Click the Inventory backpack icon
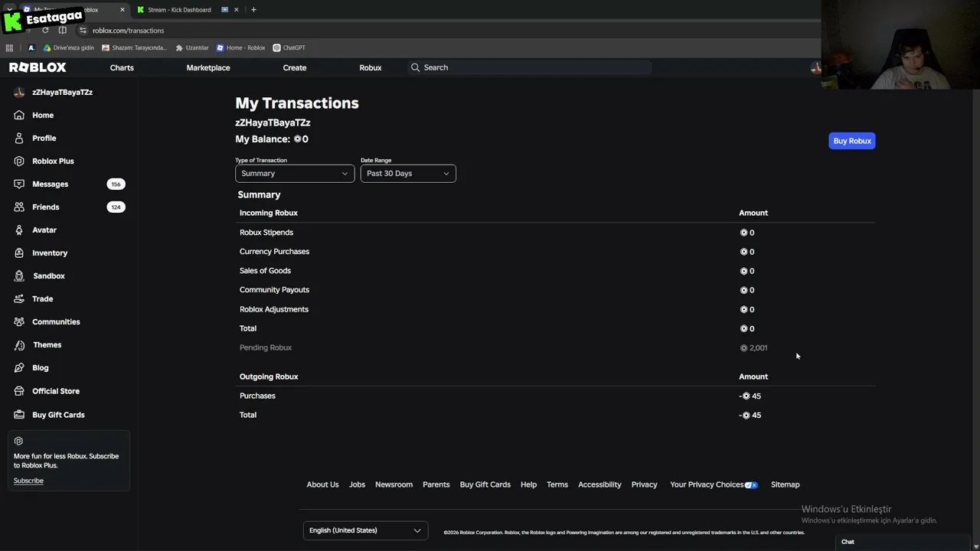 (x=18, y=253)
